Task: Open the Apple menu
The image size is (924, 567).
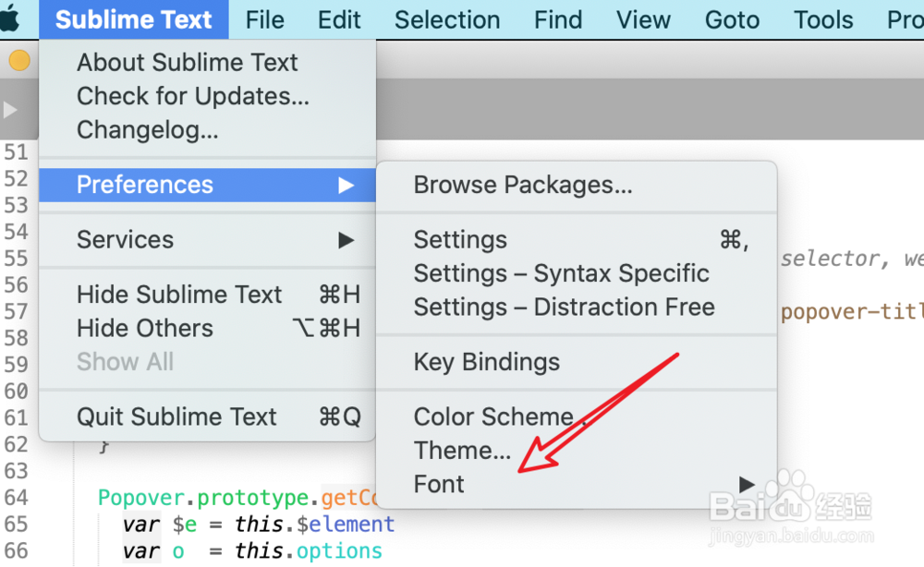Action: pyautogui.click(x=13, y=18)
